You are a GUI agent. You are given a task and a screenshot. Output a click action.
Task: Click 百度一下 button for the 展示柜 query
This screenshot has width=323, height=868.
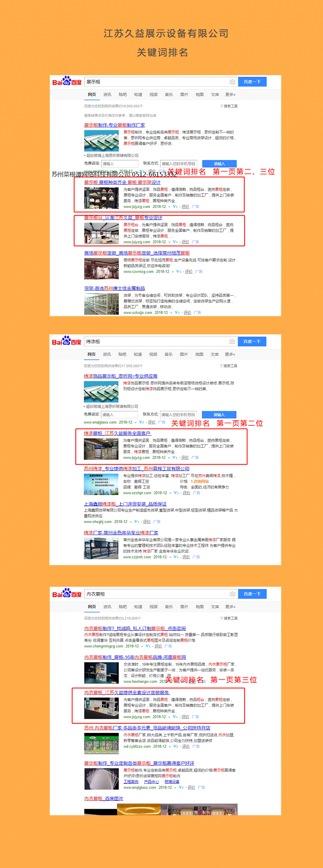click(x=252, y=82)
